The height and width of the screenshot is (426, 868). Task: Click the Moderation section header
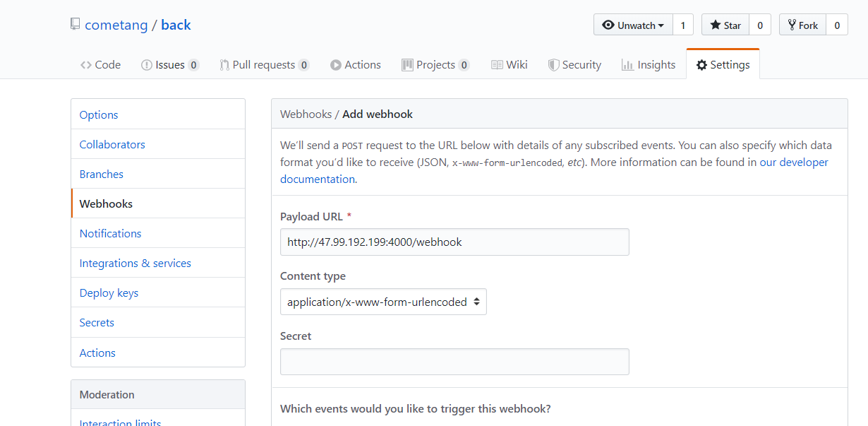pos(158,394)
